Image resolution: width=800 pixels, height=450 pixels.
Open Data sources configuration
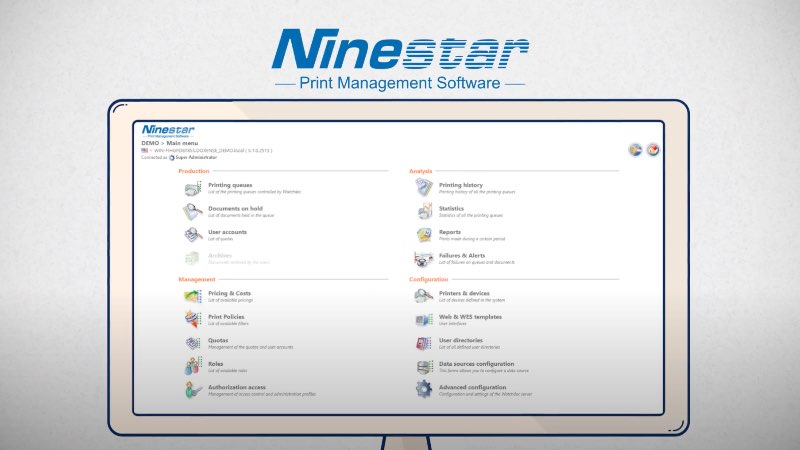477,364
